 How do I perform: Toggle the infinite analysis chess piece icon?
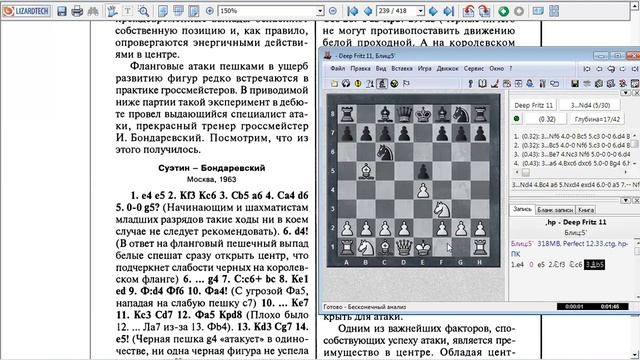382,84
